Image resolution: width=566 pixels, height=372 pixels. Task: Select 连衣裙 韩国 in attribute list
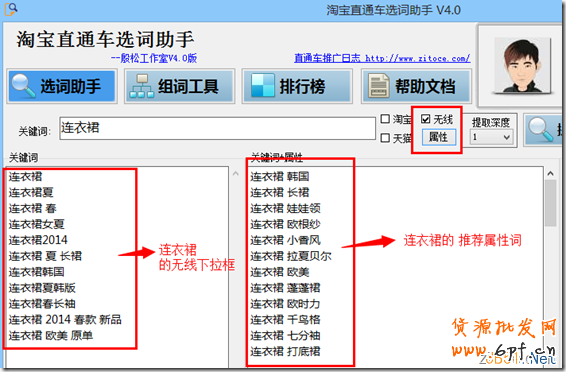tap(280, 176)
